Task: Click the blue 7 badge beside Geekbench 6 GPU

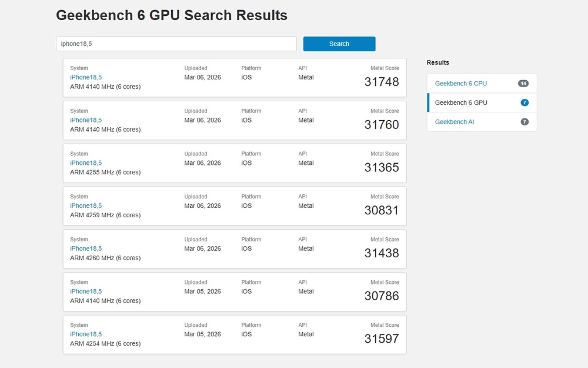Action: [524, 102]
